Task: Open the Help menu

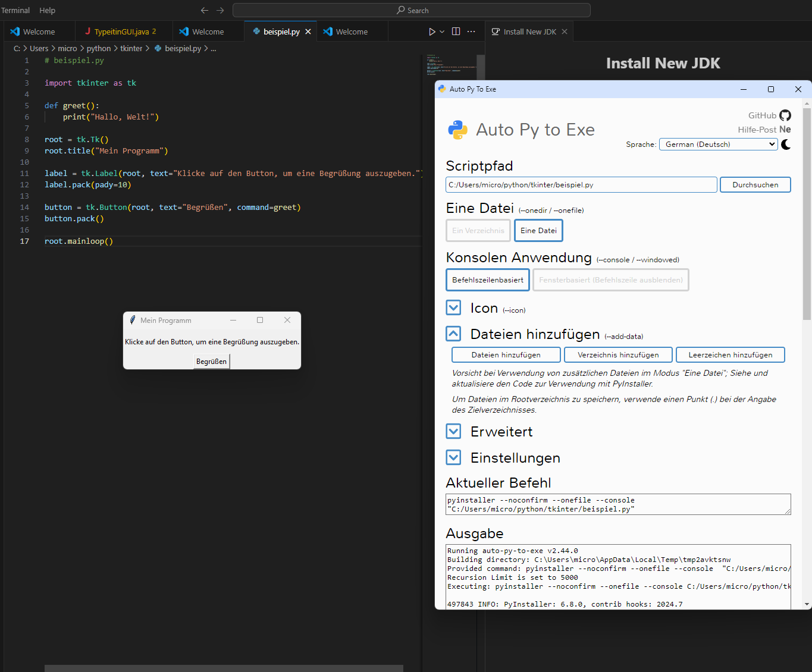Action: pyautogui.click(x=47, y=10)
